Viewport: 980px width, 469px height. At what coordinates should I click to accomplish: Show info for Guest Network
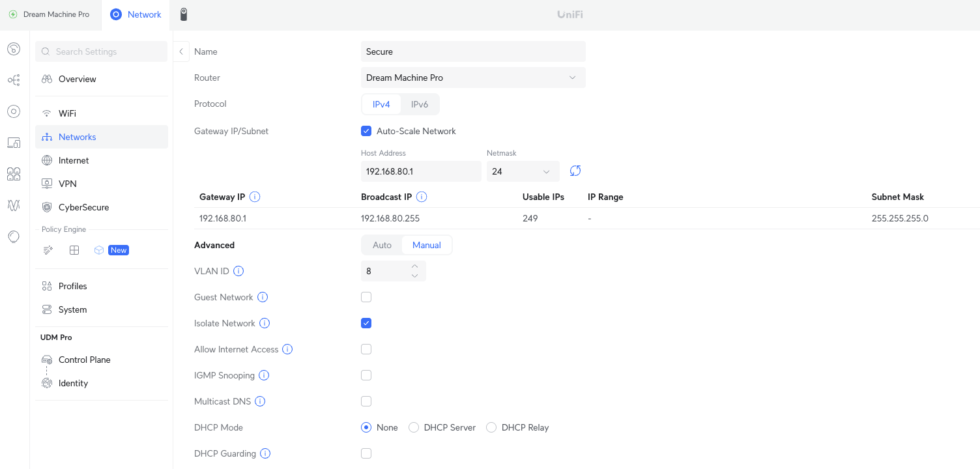point(263,297)
